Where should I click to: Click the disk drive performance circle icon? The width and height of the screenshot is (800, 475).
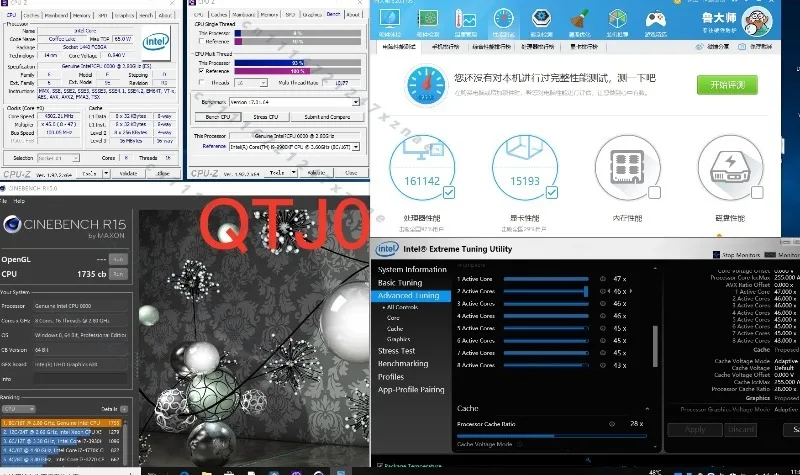[730, 167]
